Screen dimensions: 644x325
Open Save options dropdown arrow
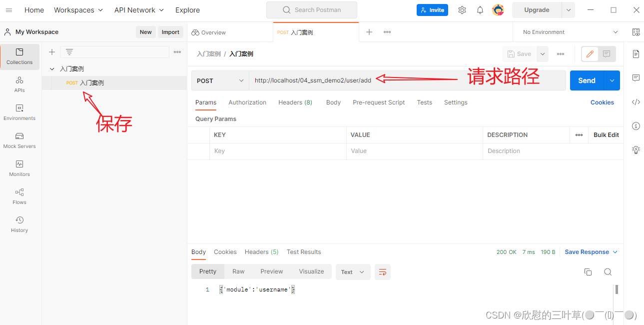(x=542, y=54)
